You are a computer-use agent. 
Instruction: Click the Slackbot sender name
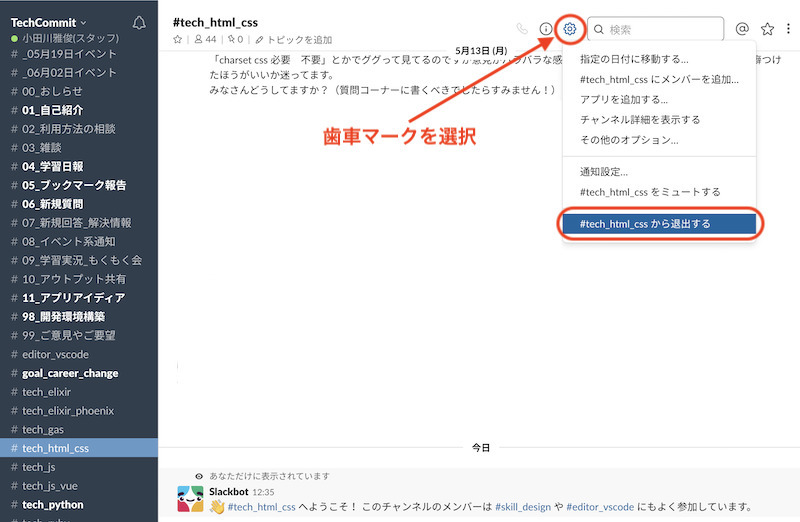[x=229, y=492]
